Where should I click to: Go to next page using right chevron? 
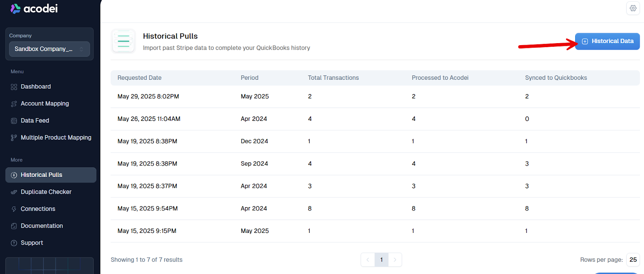click(395, 260)
